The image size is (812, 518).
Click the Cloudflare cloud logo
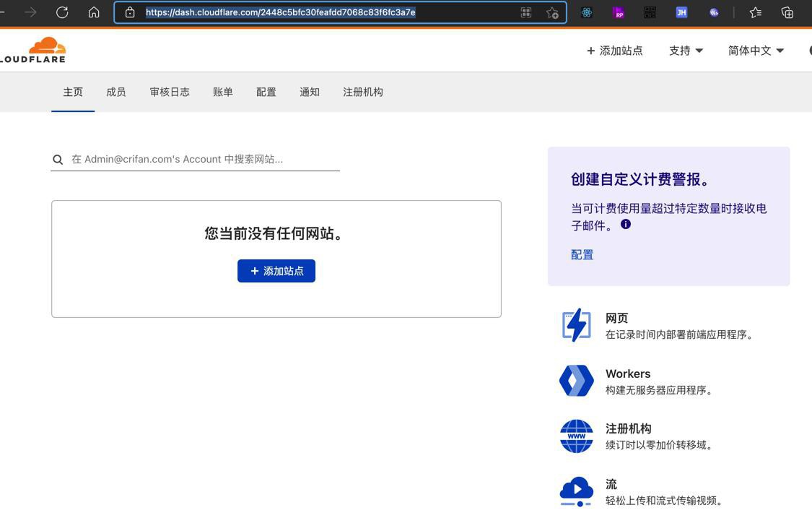pos(47,46)
